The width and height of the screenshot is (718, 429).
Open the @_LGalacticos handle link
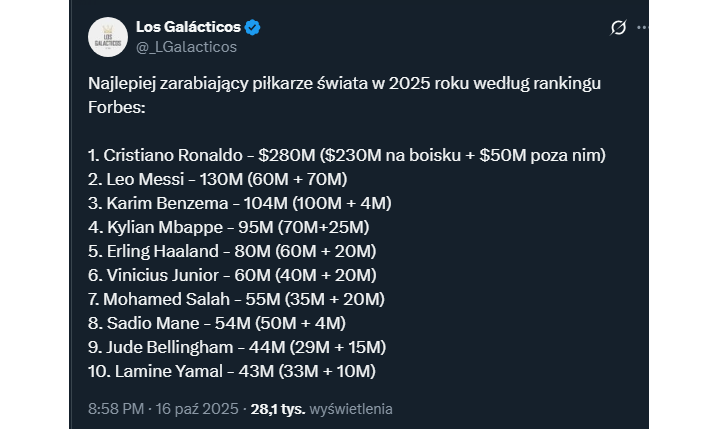(185, 46)
